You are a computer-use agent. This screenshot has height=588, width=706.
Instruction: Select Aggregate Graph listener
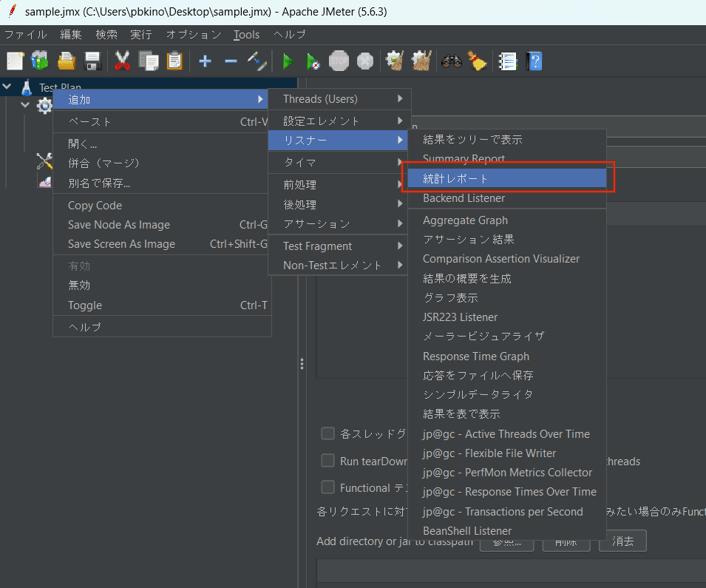[507, 220]
